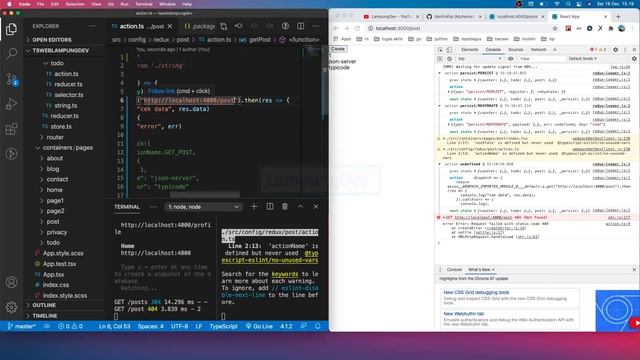The height and width of the screenshot is (360, 640).
Task: Open the Selection menu in menu bar
Action: [x=75, y=4]
